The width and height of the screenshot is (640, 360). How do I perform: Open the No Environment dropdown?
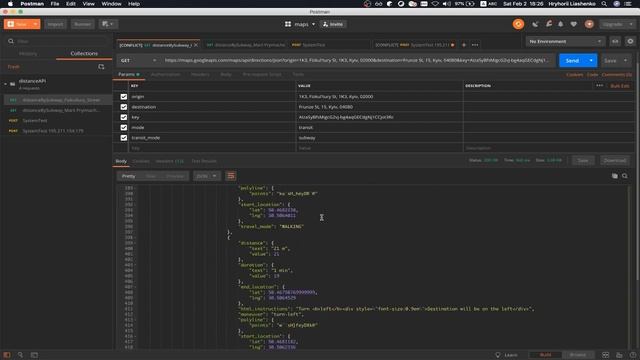565,41
